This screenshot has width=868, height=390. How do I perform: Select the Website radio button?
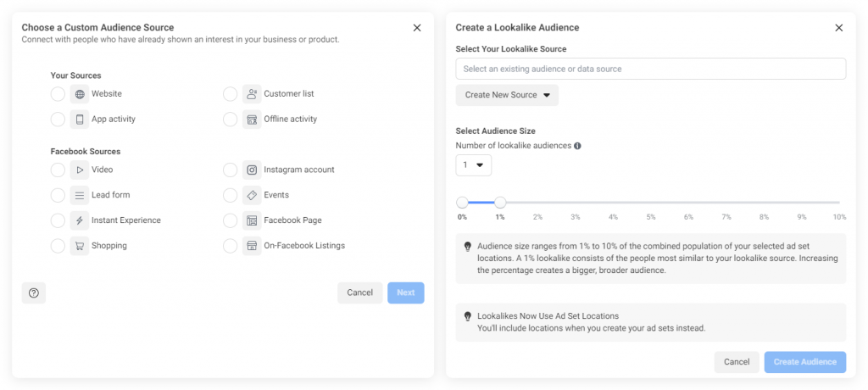click(x=58, y=94)
